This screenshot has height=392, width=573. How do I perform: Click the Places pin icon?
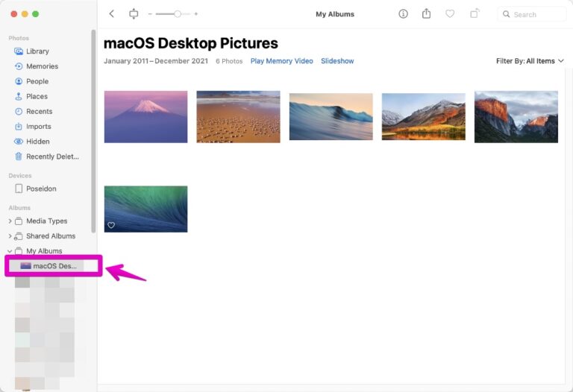tap(18, 96)
